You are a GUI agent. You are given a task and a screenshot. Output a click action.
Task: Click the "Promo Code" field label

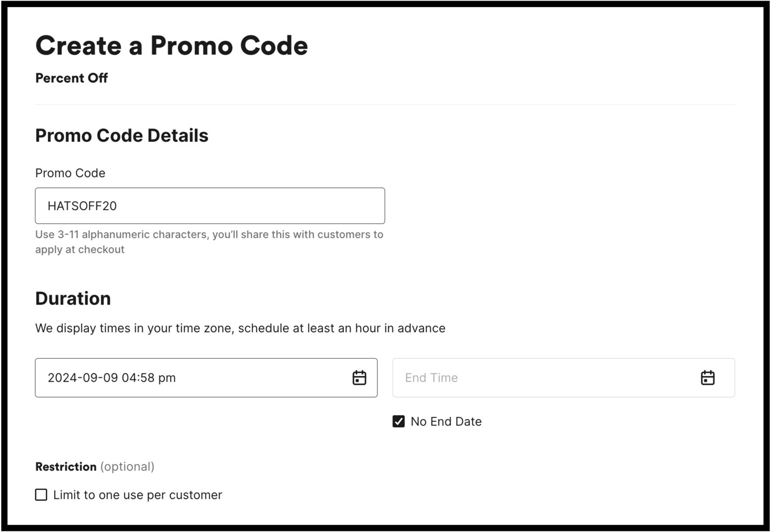(70, 173)
